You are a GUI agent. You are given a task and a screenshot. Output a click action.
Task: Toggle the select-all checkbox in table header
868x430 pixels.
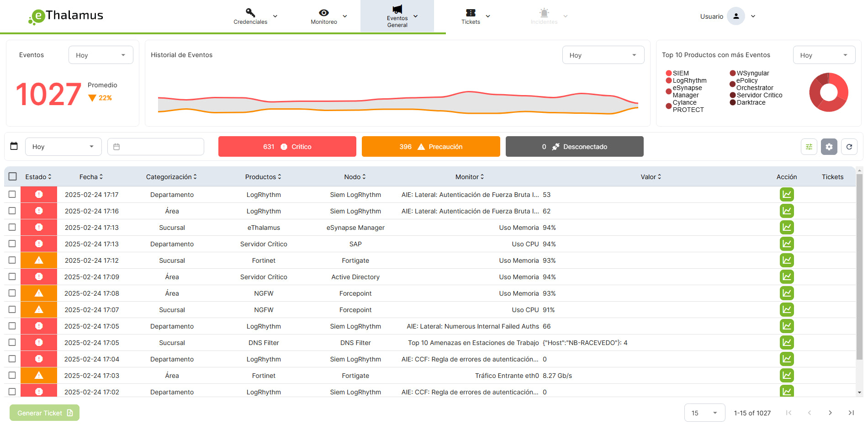(x=13, y=176)
